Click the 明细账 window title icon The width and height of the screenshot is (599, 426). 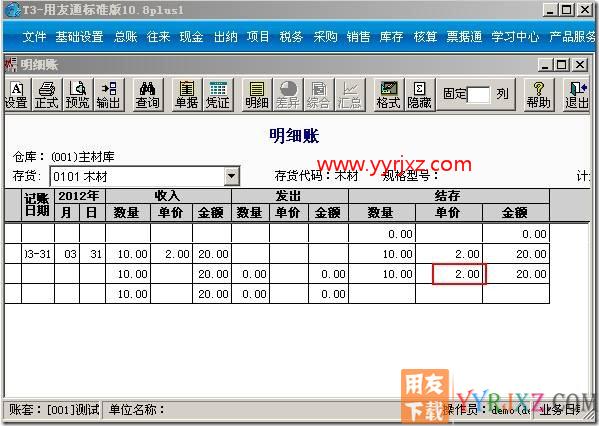11,65
